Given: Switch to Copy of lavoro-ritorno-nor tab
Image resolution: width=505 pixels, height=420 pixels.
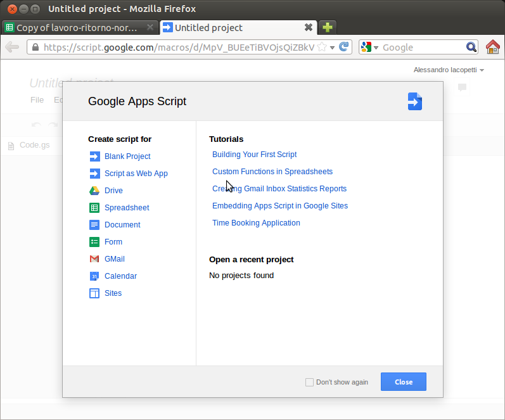Looking at the screenshot, I should [x=80, y=27].
